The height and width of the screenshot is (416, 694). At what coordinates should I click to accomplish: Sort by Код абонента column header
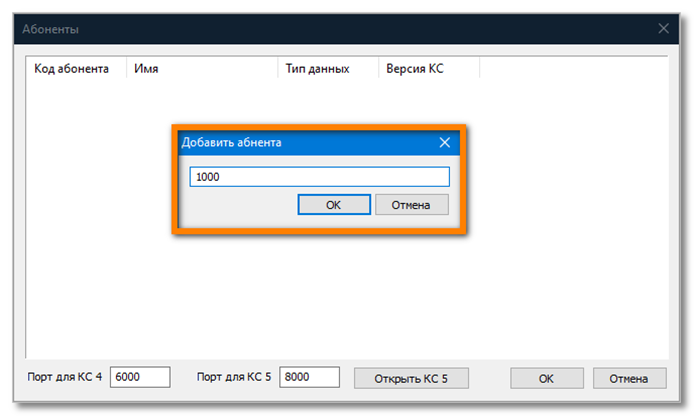(71, 70)
